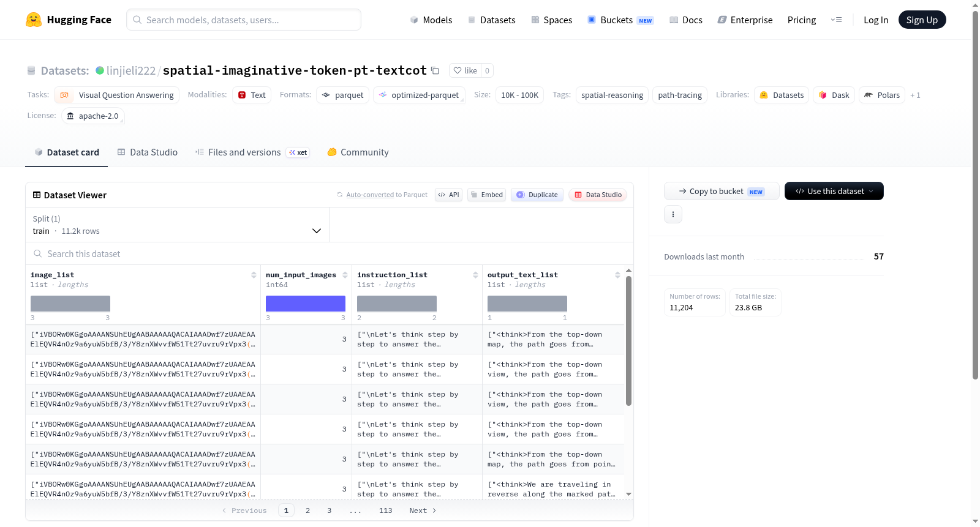980x527 pixels.
Task: Show more libraries with +1
Action: tap(915, 95)
